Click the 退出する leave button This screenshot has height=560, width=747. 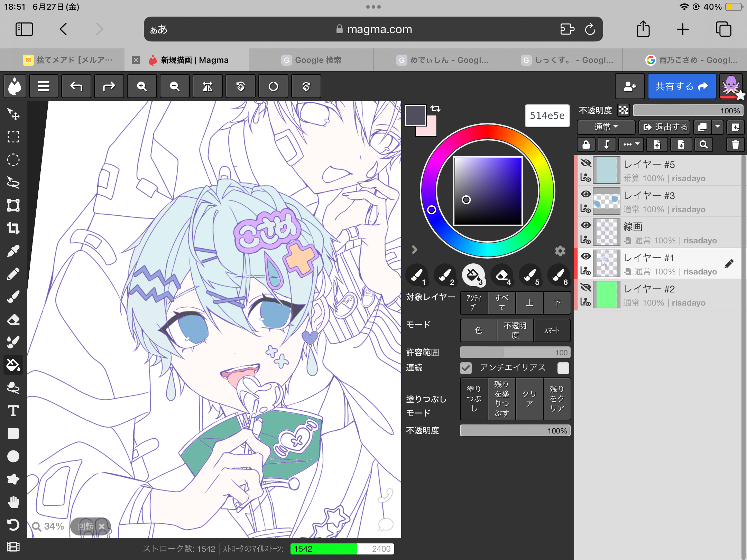click(664, 127)
